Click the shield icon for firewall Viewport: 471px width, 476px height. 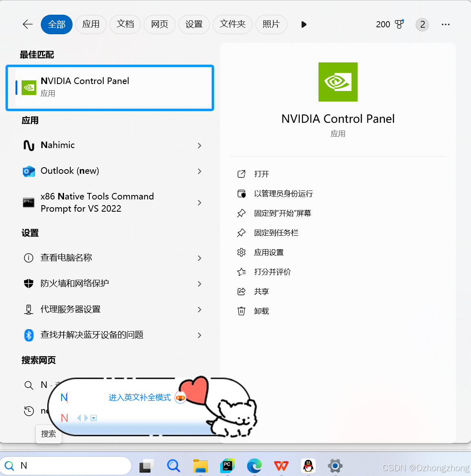pyautogui.click(x=29, y=283)
